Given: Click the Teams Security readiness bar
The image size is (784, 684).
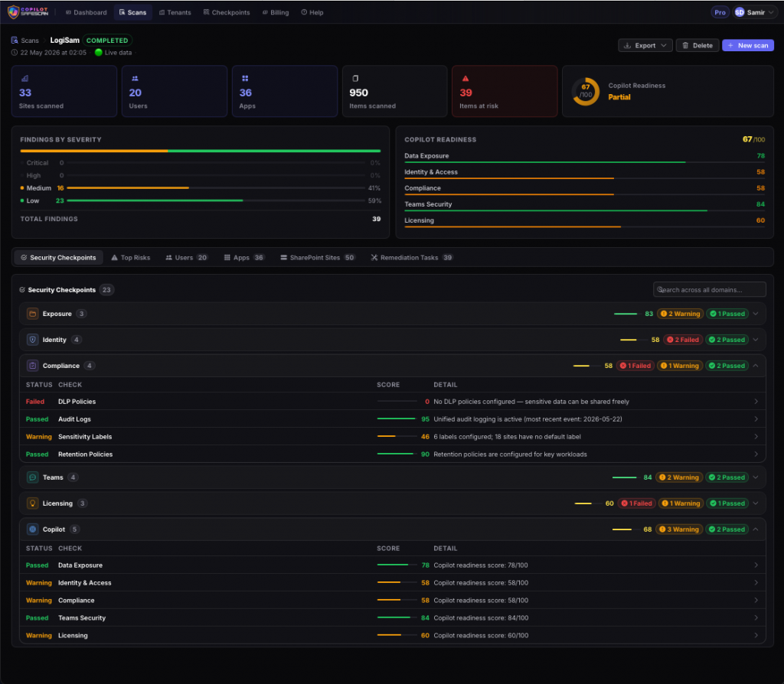Looking at the screenshot, I should [584, 211].
